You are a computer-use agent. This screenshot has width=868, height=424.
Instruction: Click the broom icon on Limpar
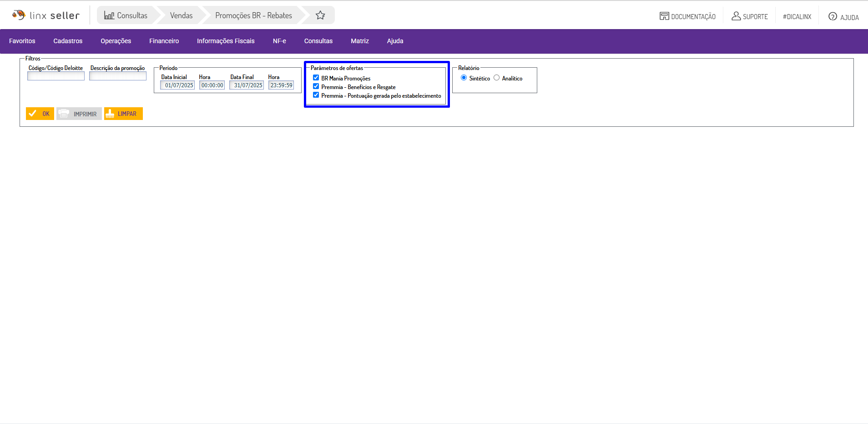pos(110,114)
